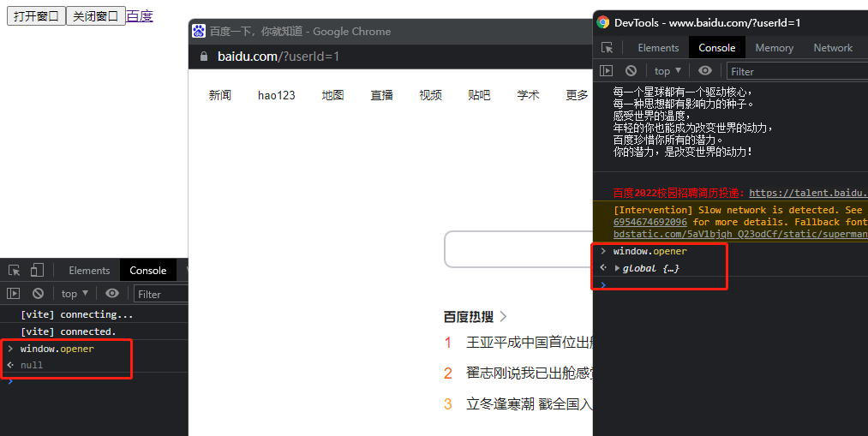Screen dimensions: 868x436
Task: Select inspect element icon in right DevTools
Action: 608,48
